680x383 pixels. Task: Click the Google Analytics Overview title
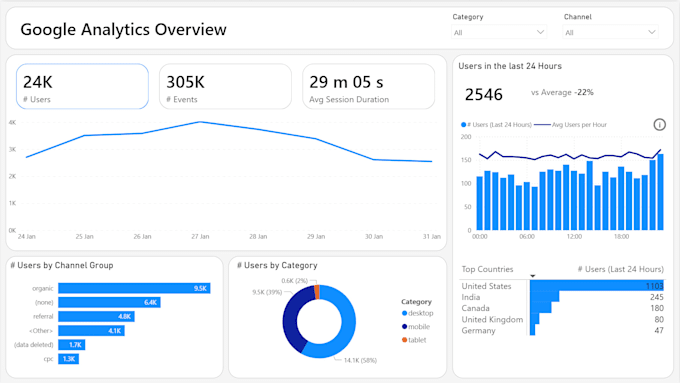click(124, 29)
